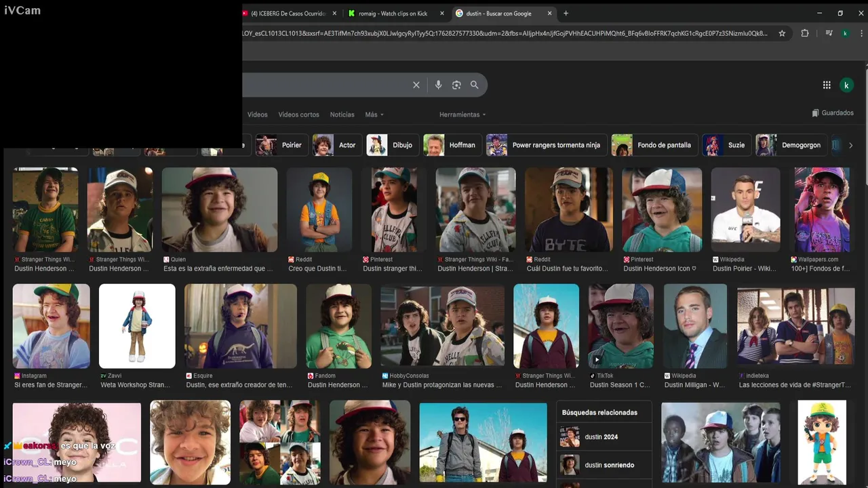Open the Chrome profile avatar in toolbar
This screenshot has height=488, width=868.
click(x=845, y=33)
